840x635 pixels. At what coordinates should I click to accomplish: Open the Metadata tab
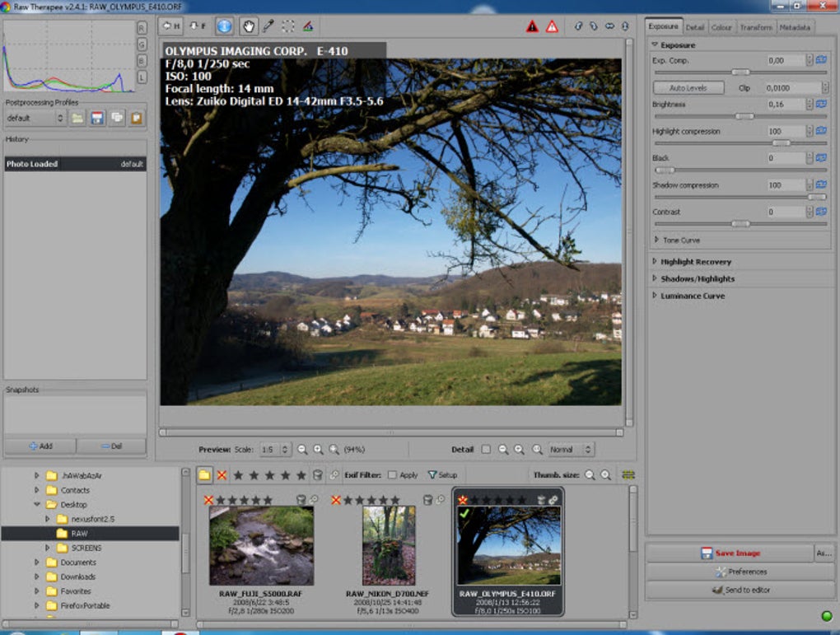tap(795, 27)
